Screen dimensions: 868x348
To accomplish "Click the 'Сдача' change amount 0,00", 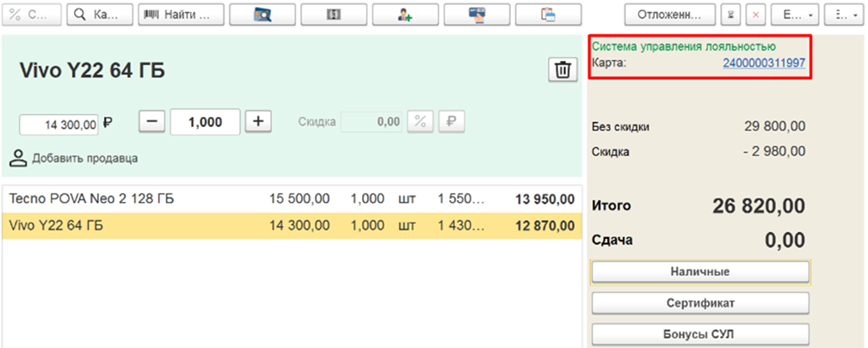I will click(785, 241).
